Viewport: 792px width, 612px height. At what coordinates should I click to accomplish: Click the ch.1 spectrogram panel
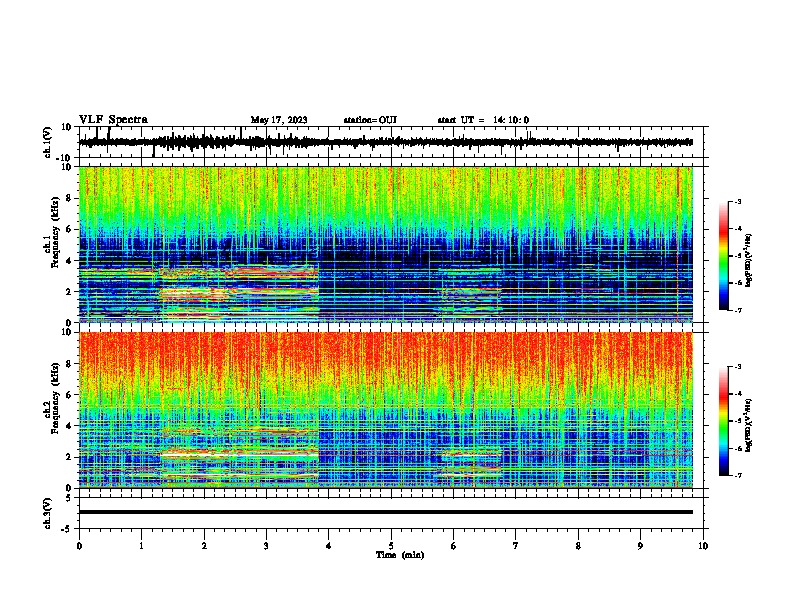click(386, 244)
